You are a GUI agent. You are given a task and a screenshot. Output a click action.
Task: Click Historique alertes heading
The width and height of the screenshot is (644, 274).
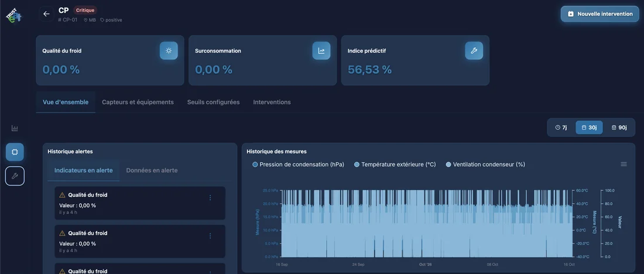click(x=70, y=152)
